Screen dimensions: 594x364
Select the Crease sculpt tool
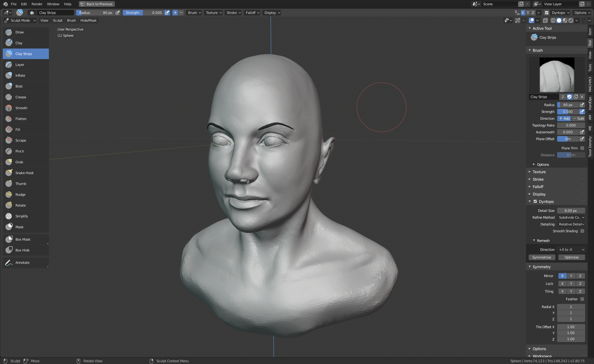(21, 97)
